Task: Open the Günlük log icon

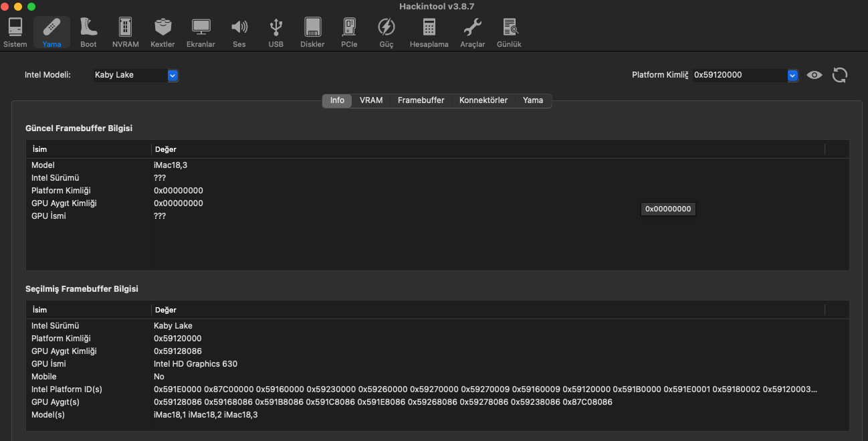Action: (509, 33)
